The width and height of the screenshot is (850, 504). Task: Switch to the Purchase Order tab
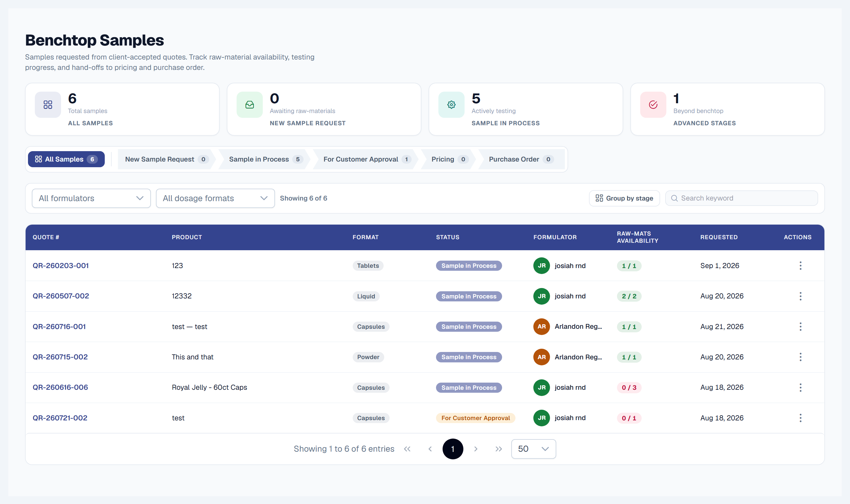[521, 159]
